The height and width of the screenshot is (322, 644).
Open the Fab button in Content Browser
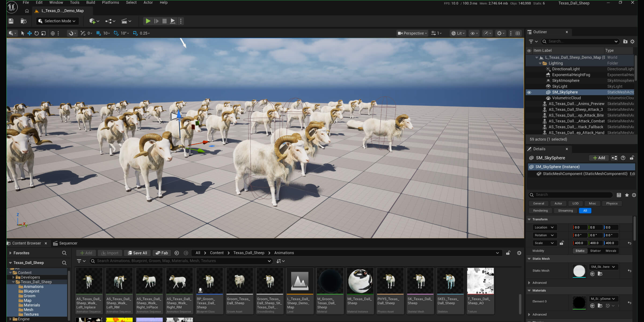[x=162, y=253]
